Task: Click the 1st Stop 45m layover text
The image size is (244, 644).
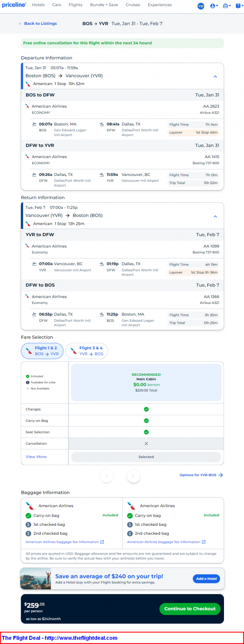Action: pyautogui.click(x=206, y=132)
